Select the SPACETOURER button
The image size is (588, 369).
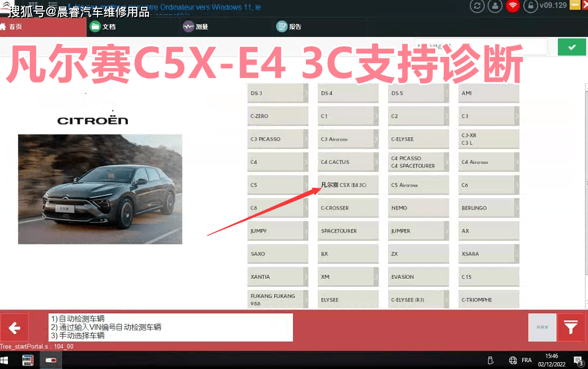(x=348, y=231)
